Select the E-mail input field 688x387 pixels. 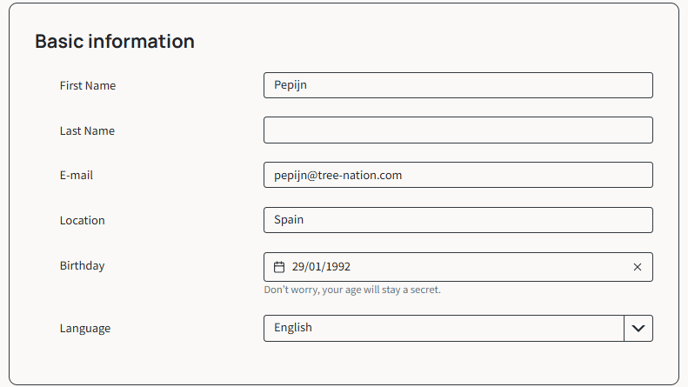pyautogui.click(x=458, y=175)
